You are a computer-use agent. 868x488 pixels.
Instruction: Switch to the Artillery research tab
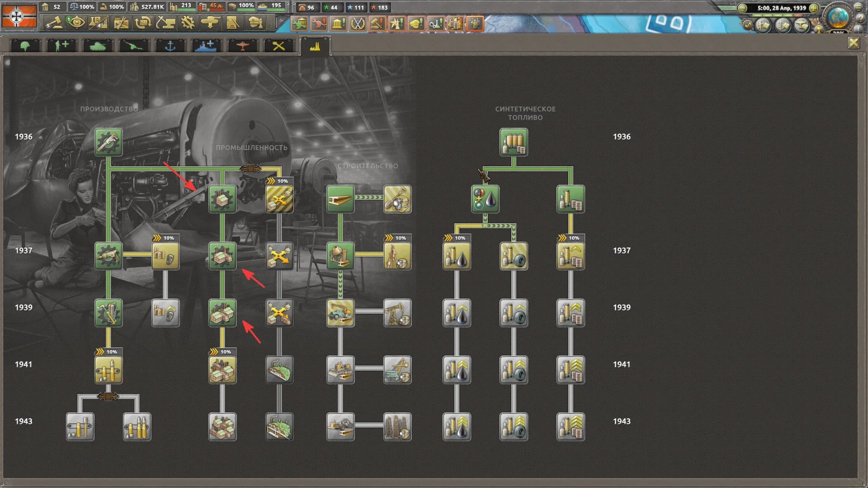pos(133,46)
